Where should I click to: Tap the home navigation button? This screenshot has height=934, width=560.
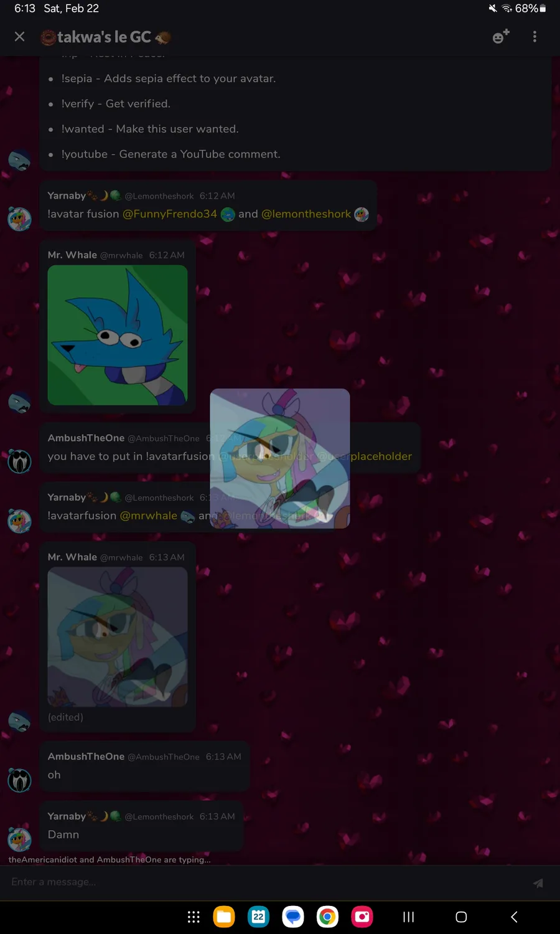pyautogui.click(x=461, y=917)
